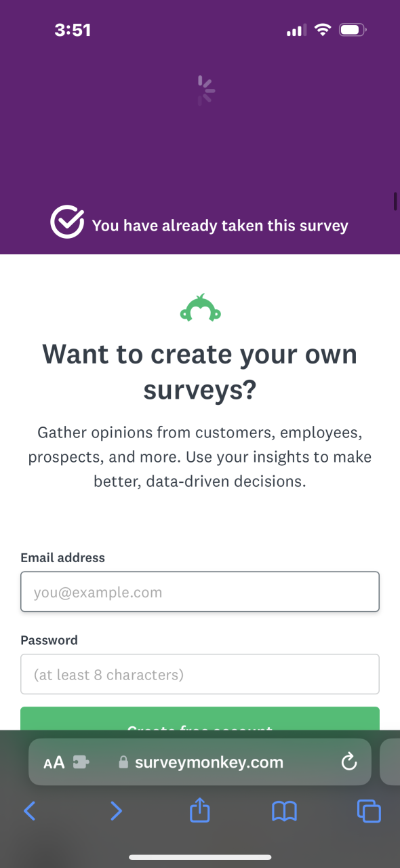Tap the battery indicator in status bar
The height and width of the screenshot is (868, 400).
click(x=353, y=30)
